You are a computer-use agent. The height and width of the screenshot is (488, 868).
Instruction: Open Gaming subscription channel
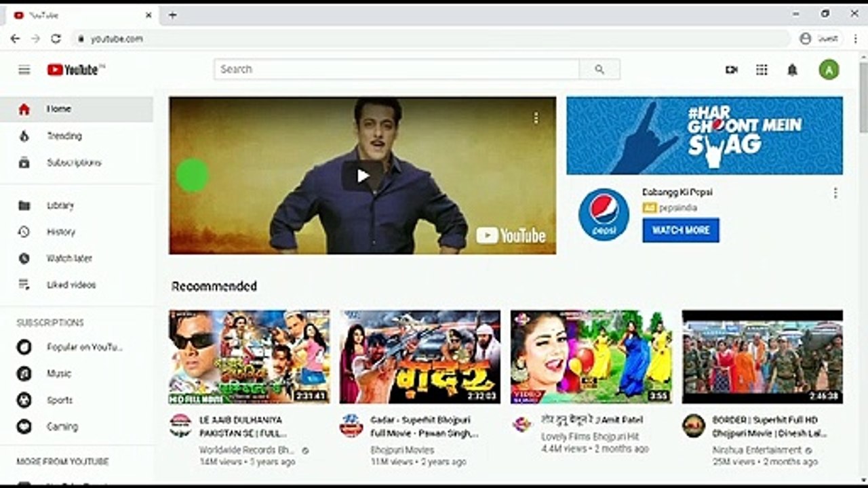coord(77,426)
